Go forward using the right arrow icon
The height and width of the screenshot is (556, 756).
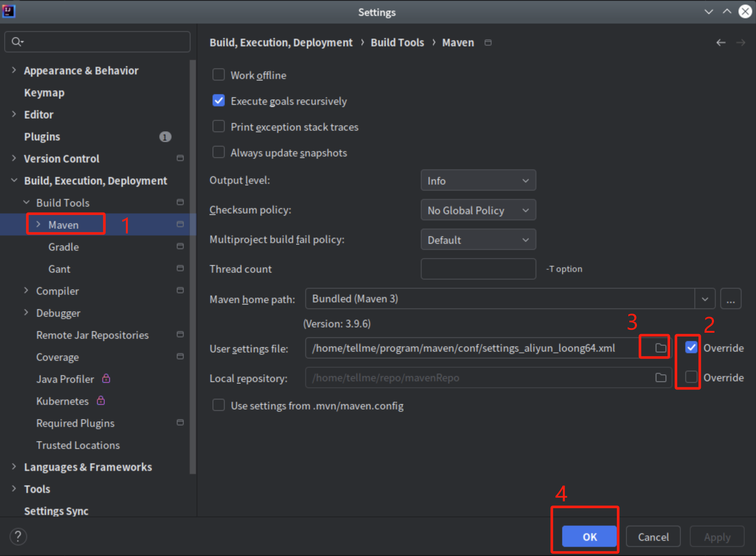741,43
